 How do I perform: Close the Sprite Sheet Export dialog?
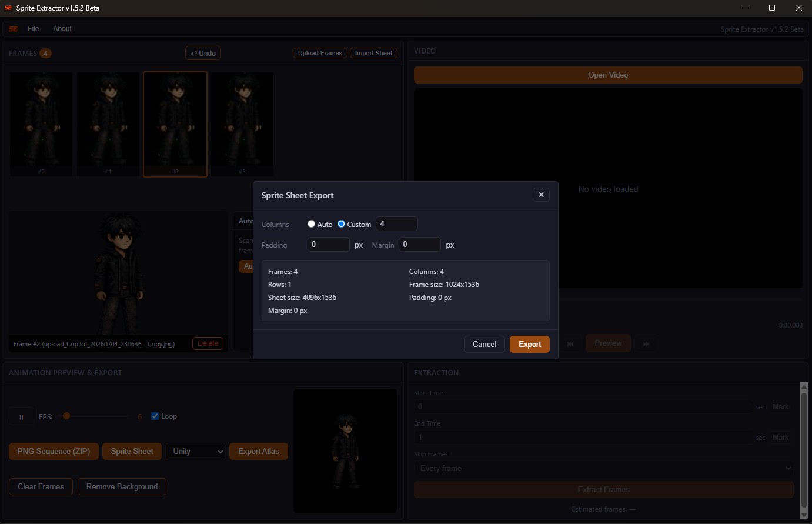[541, 195]
